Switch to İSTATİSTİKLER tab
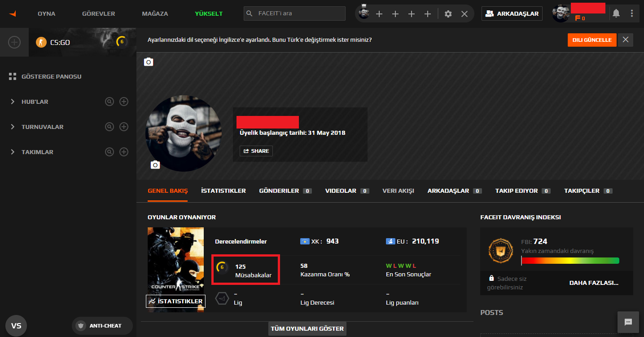 tap(223, 191)
